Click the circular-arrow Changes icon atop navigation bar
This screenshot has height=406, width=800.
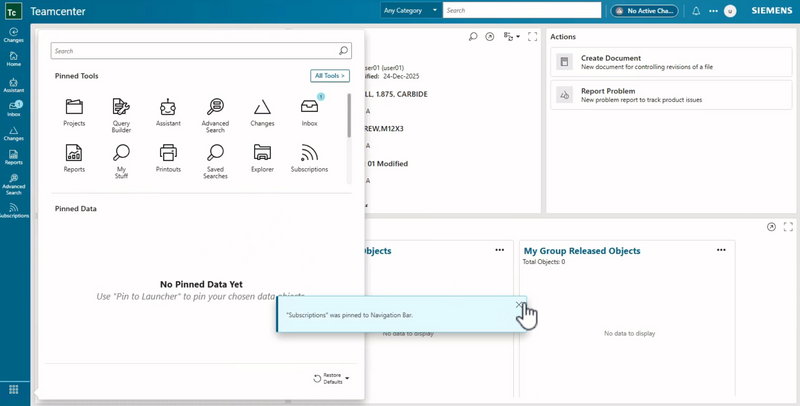point(14,35)
